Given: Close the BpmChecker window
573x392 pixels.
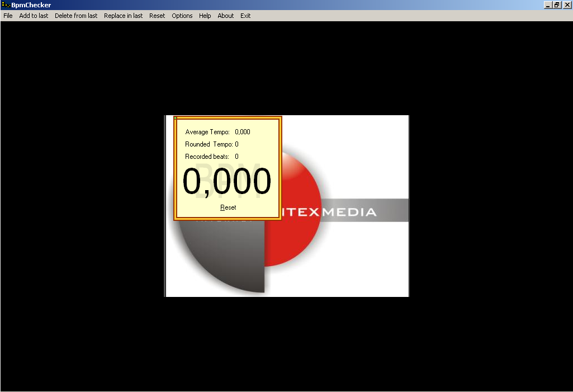Looking at the screenshot, I should (x=567, y=5).
